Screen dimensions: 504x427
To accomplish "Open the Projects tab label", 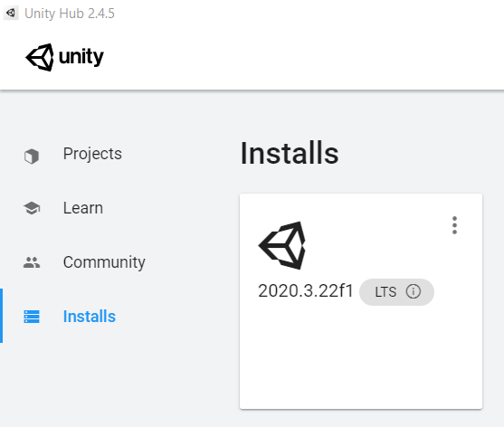I will [92, 154].
